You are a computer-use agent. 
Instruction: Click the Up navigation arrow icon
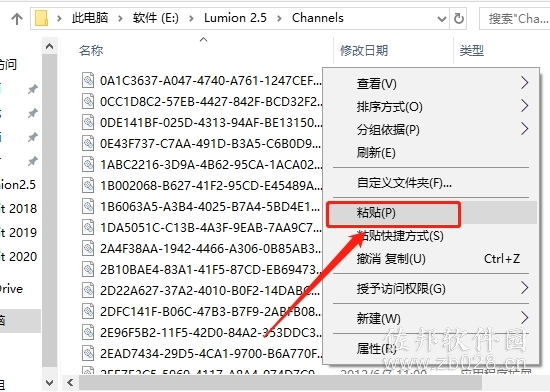pyautogui.click(x=16, y=19)
